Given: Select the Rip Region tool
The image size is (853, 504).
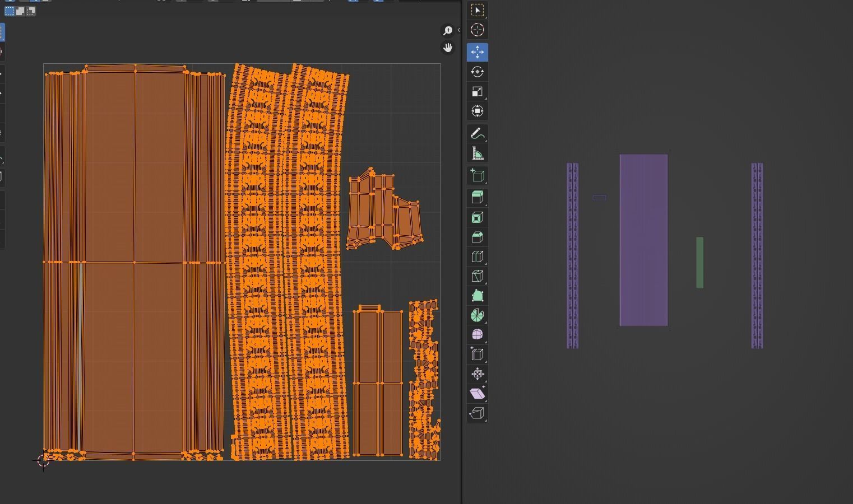Looking at the screenshot, I should [477, 413].
